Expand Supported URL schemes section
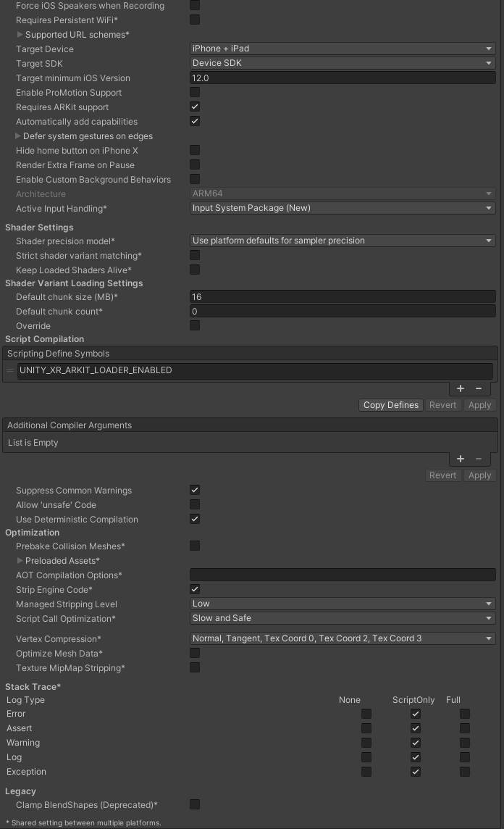The width and height of the screenshot is (504, 829). click(x=20, y=35)
